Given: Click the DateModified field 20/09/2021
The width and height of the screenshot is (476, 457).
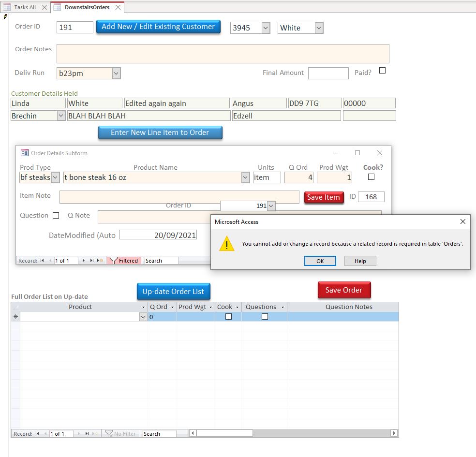Looking at the screenshot, I should (158, 235).
